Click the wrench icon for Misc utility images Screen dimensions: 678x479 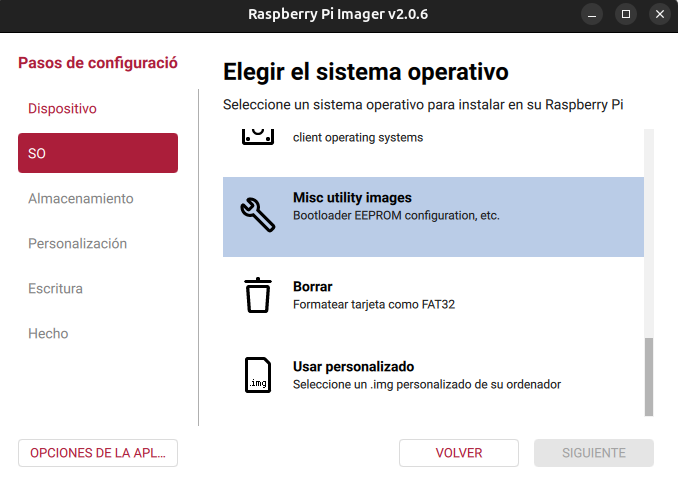(257, 213)
